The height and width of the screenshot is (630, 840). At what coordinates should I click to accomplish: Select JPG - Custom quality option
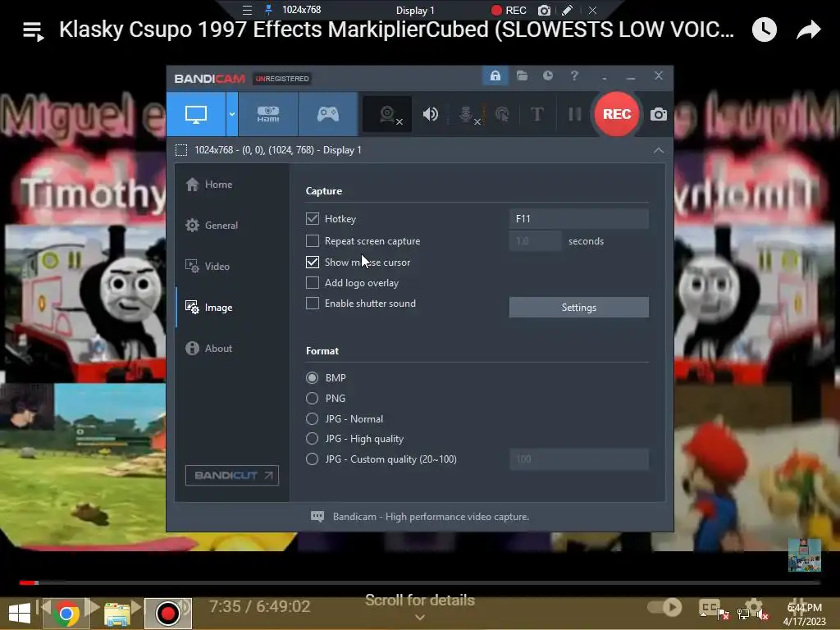click(x=312, y=459)
